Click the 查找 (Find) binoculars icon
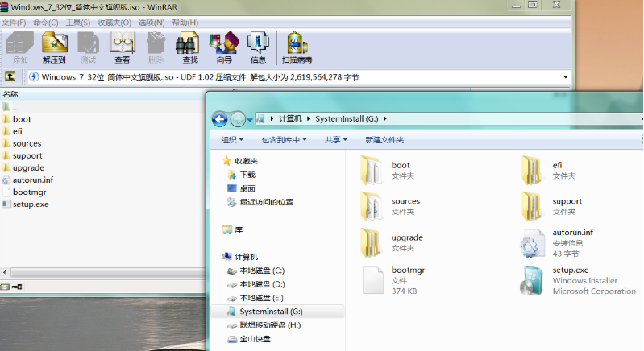The image size is (644, 351). [x=189, y=47]
